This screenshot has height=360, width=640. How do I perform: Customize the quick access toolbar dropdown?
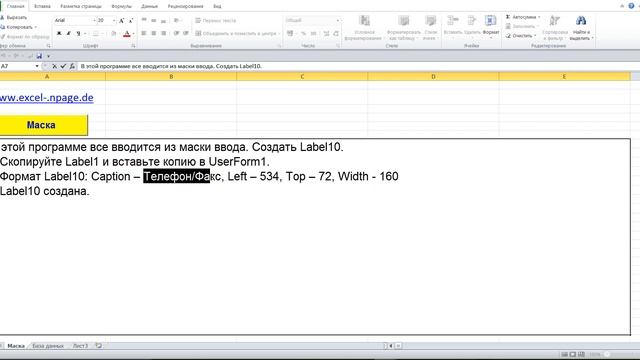pos(48,56)
